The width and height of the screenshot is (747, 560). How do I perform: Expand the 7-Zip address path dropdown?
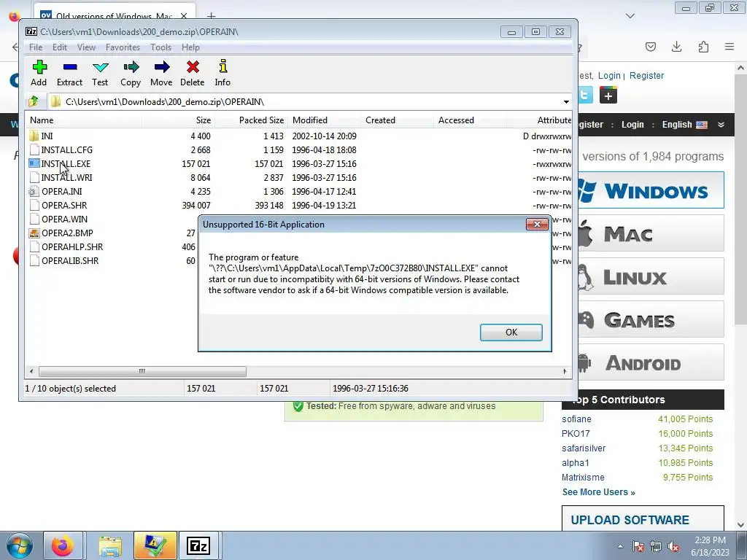566,102
